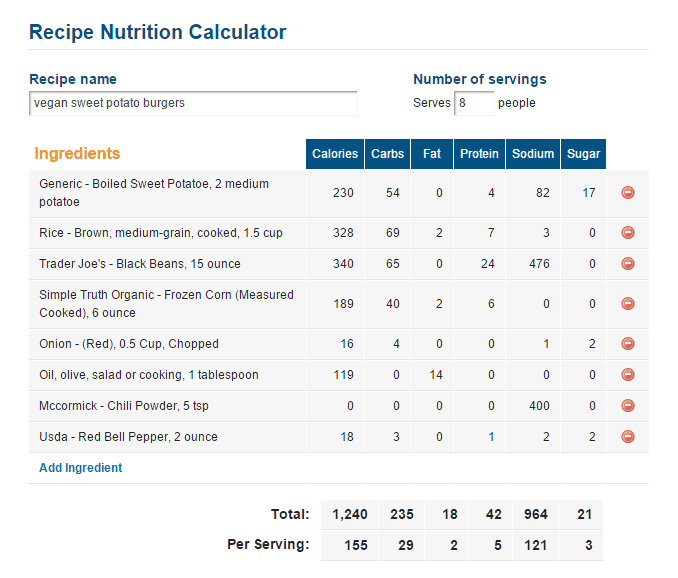The height and width of the screenshot is (578, 678).
Task: Select the Carbs column header
Action: point(387,154)
